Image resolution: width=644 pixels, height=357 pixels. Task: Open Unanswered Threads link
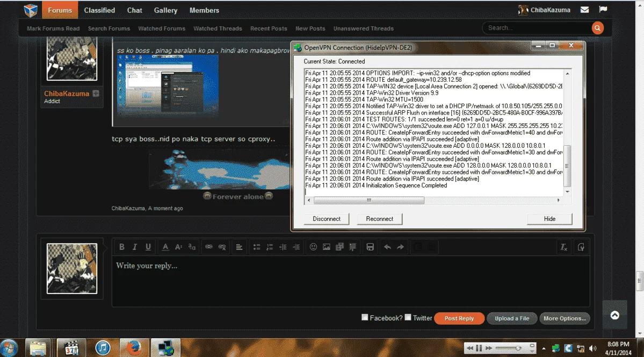coord(364,28)
